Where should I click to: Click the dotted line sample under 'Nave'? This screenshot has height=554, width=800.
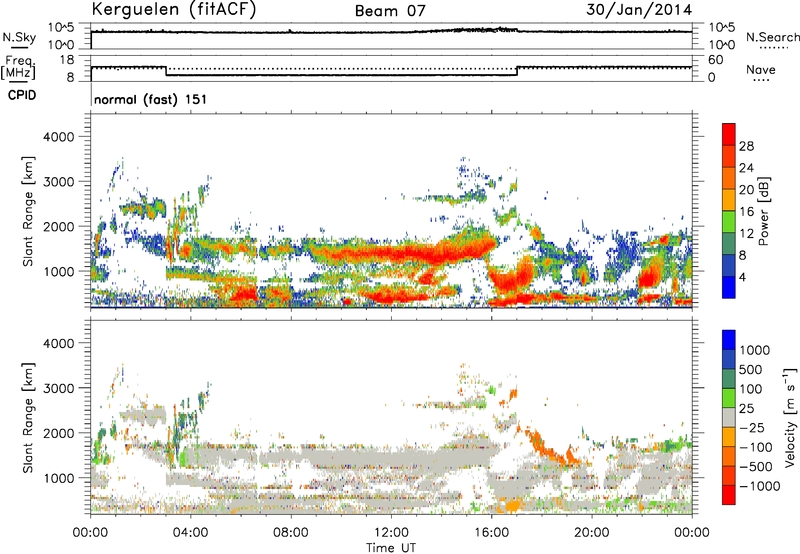761,81
